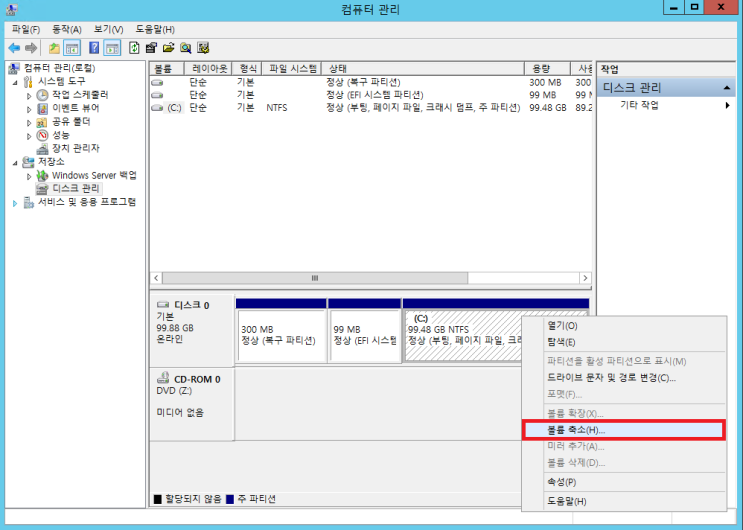This screenshot has height=530, width=743.
Task: Toggle Show/Hide console tree toolbar icon
Action: tap(72, 48)
